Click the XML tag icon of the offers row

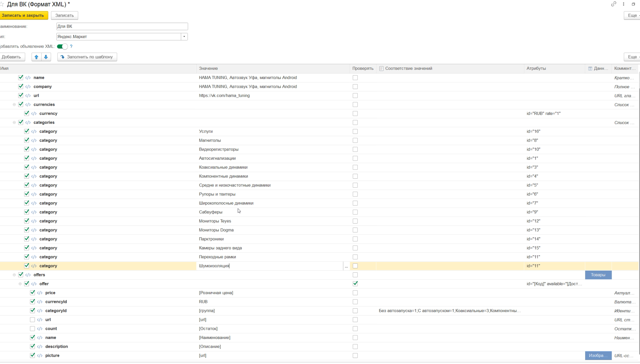[x=28, y=275]
